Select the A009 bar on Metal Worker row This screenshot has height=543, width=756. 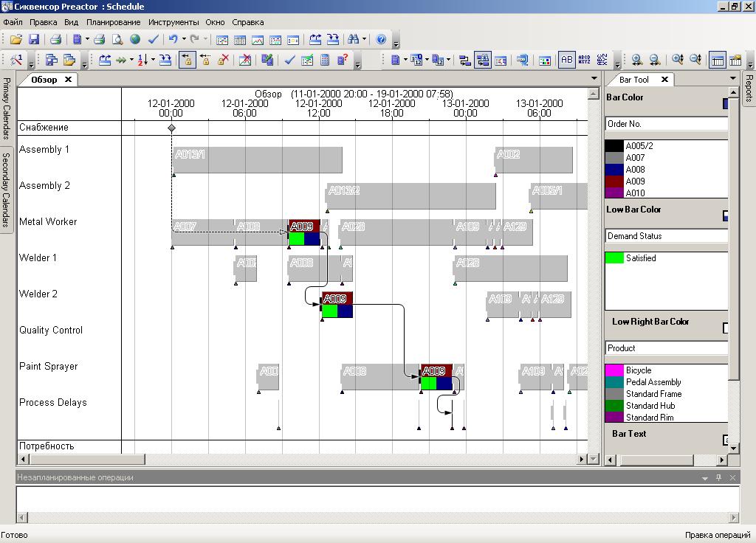[304, 232]
